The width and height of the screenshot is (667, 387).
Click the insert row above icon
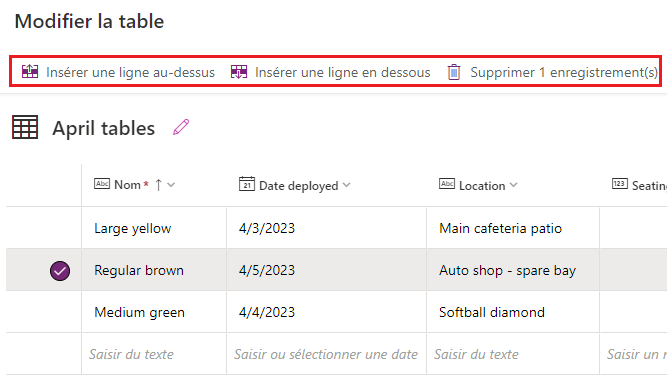click(x=30, y=71)
